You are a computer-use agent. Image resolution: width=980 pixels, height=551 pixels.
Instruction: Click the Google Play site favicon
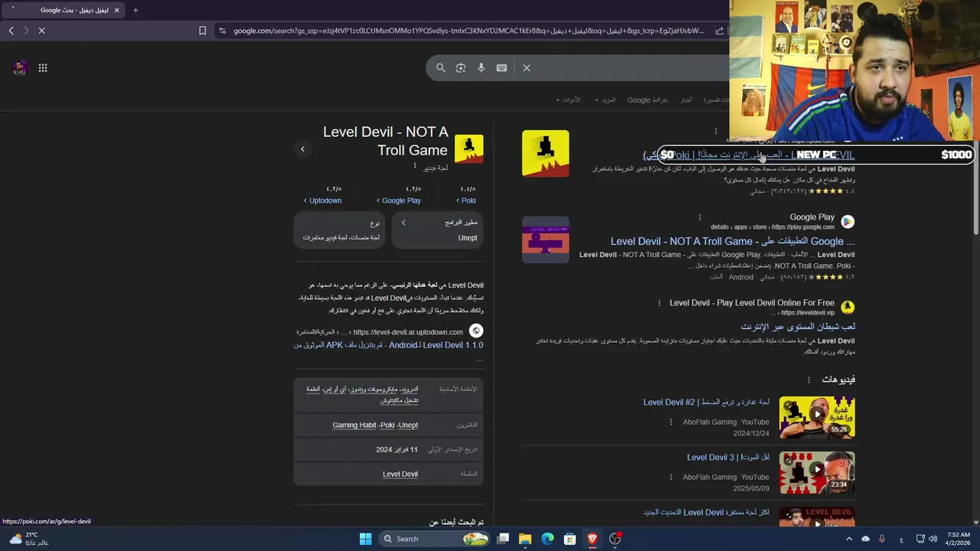pos(848,221)
